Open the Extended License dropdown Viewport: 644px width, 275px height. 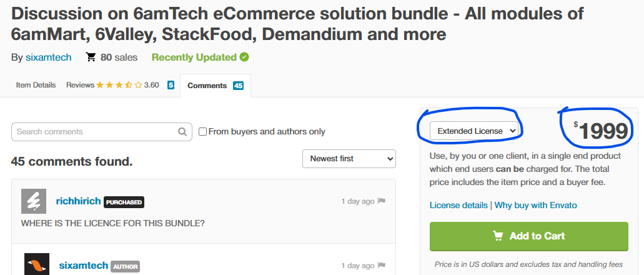click(474, 131)
